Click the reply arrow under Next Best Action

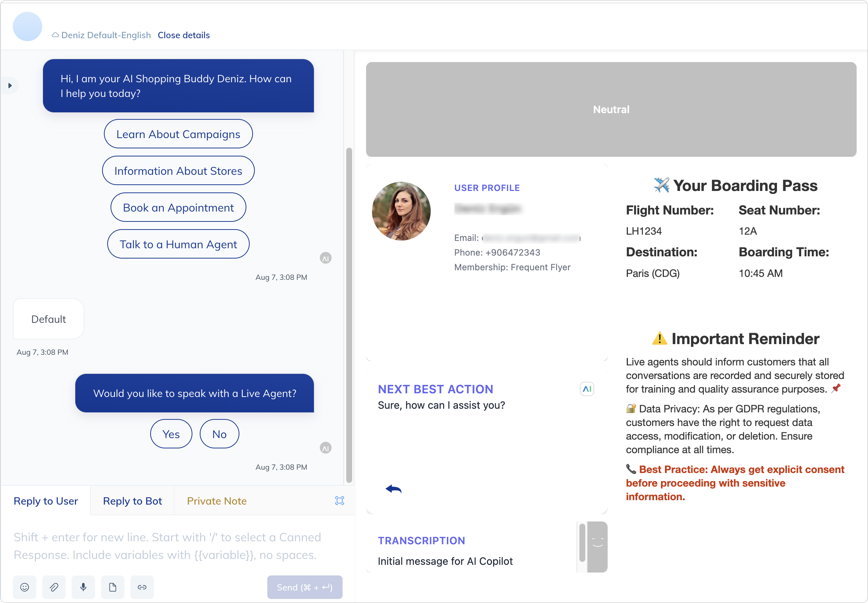tap(393, 489)
